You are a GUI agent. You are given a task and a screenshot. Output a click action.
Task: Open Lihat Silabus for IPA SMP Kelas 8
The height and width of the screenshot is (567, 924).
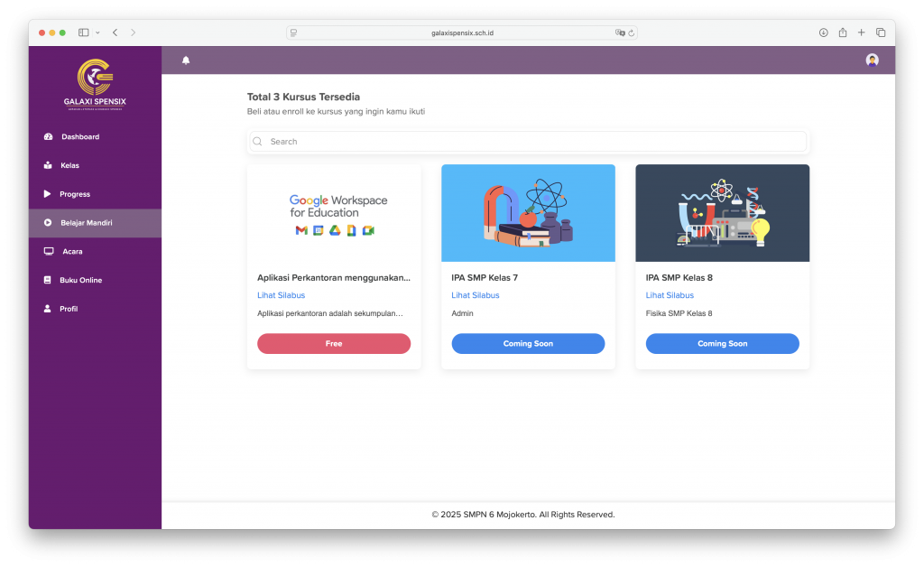tap(670, 295)
